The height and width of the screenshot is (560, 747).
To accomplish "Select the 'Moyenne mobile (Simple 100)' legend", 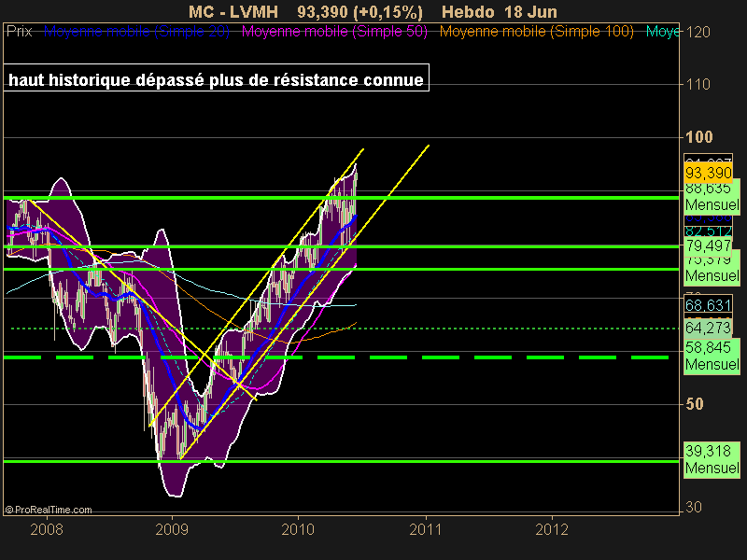I will 536,32.
